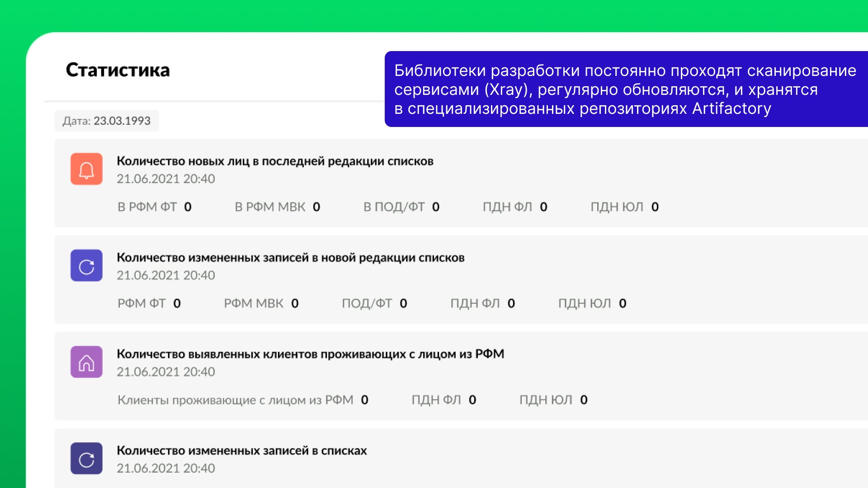868x488 pixels.
Task: Click 'Количество выявленных клиентов проживающих с лицом из РФМ'
Action: point(310,354)
